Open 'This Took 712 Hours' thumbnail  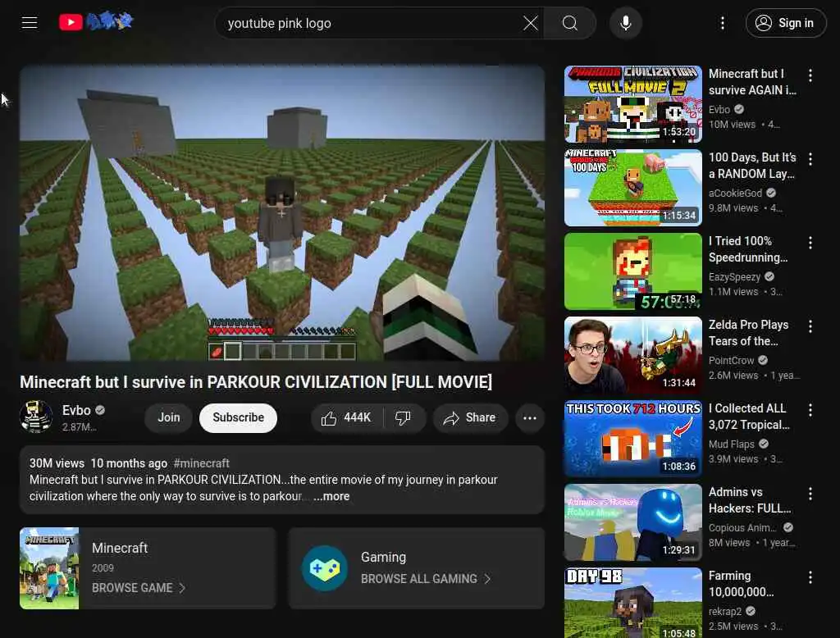tap(632, 438)
